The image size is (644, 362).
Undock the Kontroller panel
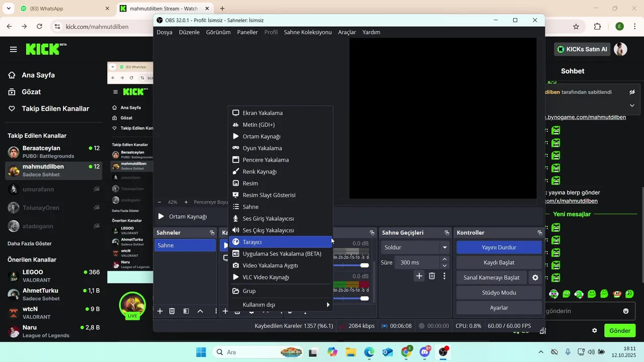click(539, 233)
